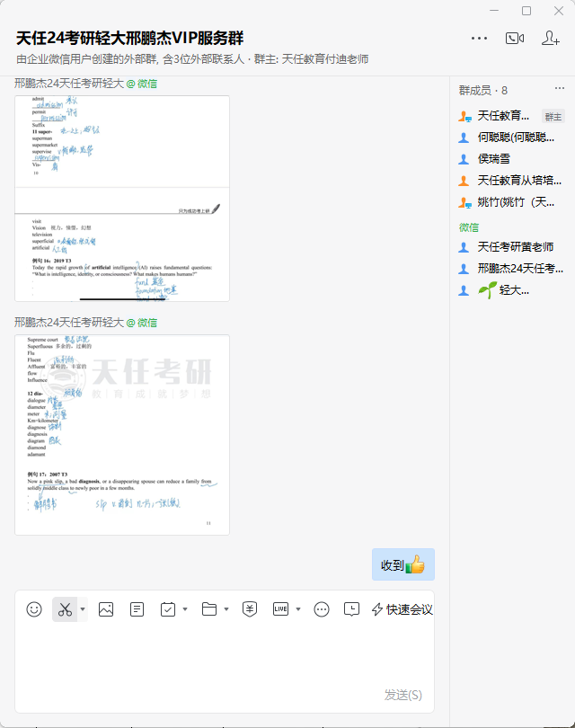Click the LIVE broadcast icon
Viewport: 575px width, 728px height.
coord(280,609)
